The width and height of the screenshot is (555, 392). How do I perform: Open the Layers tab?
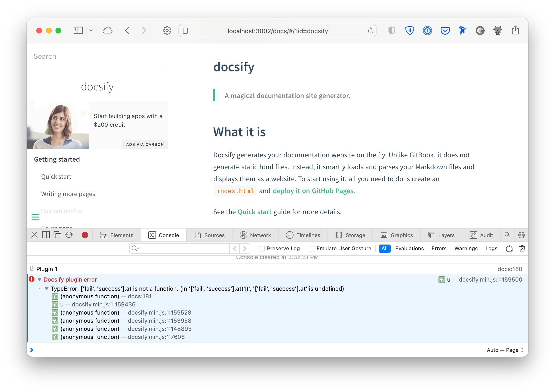(x=442, y=235)
